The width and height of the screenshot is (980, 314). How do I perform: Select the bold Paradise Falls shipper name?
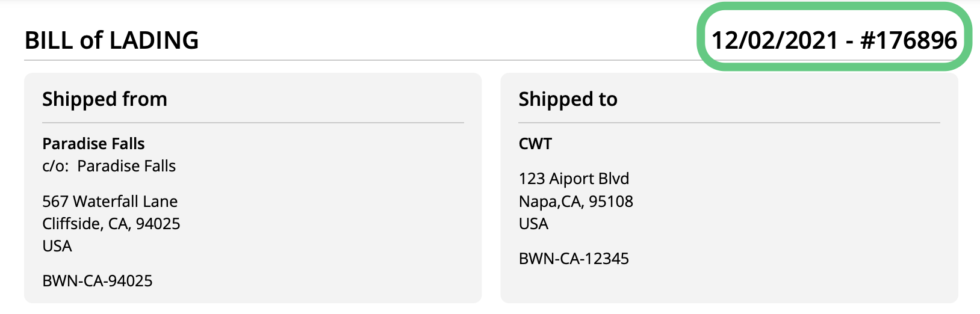[93, 144]
